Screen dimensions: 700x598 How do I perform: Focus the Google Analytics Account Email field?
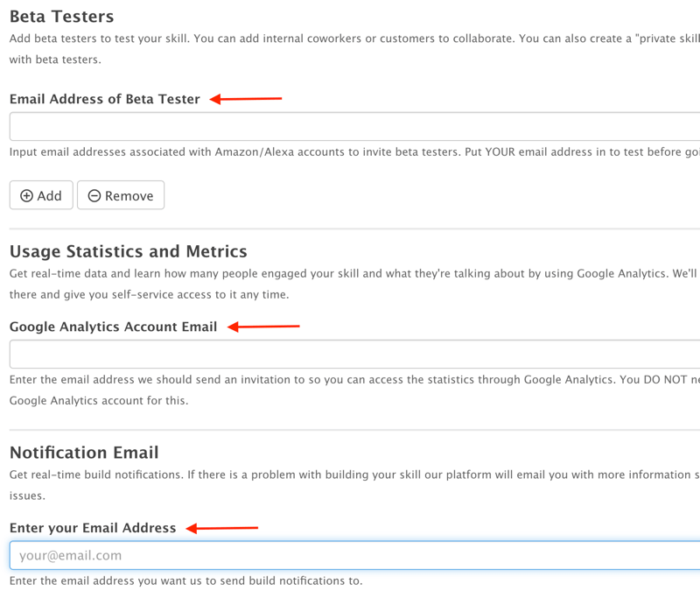pyautogui.click(x=354, y=354)
